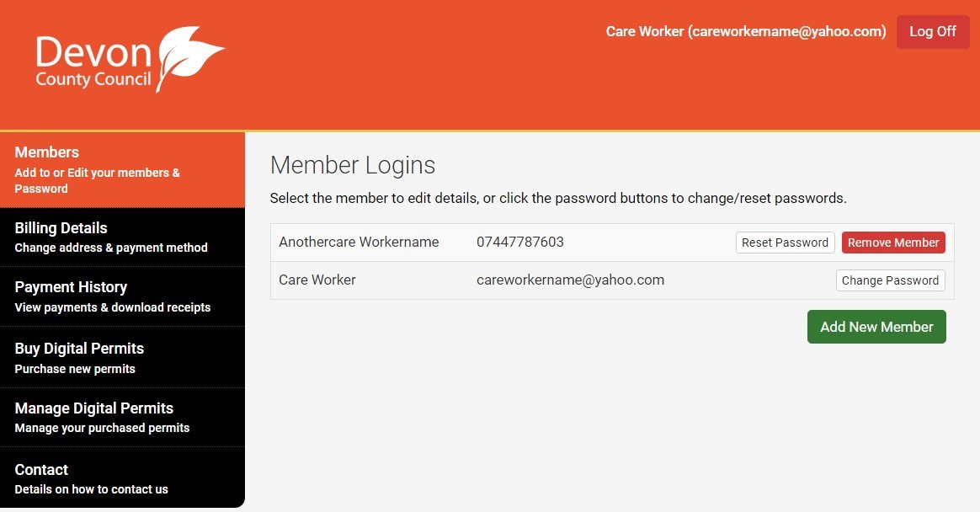Select the Anothercare Workername member name

pos(359,242)
